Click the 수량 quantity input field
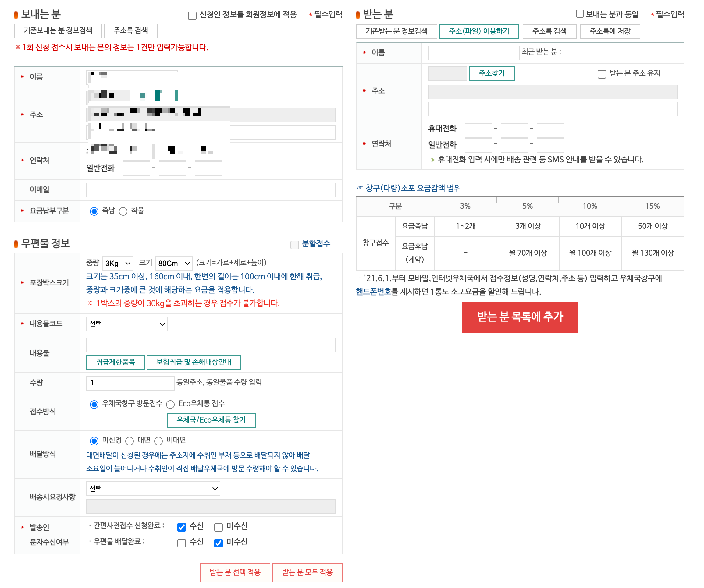Viewport: 704px width, 588px height. pos(130,383)
